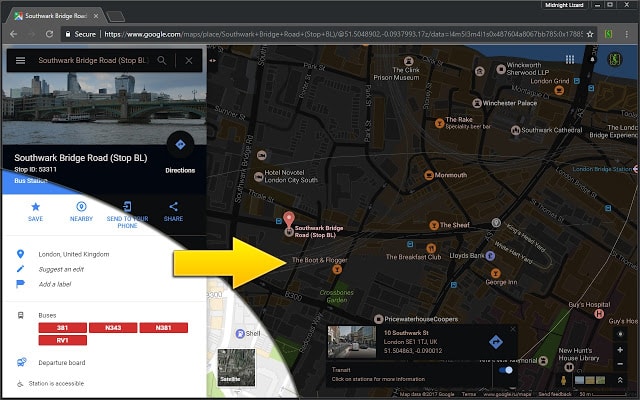Image resolution: width=640 pixels, height=400 pixels.
Task: Go back in Chrome
Action: [x=13, y=34]
